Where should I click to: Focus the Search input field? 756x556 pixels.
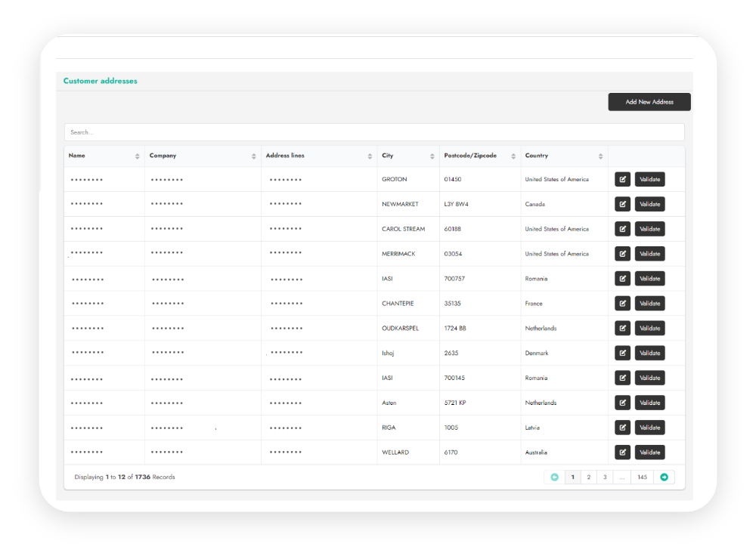[374, 132]
